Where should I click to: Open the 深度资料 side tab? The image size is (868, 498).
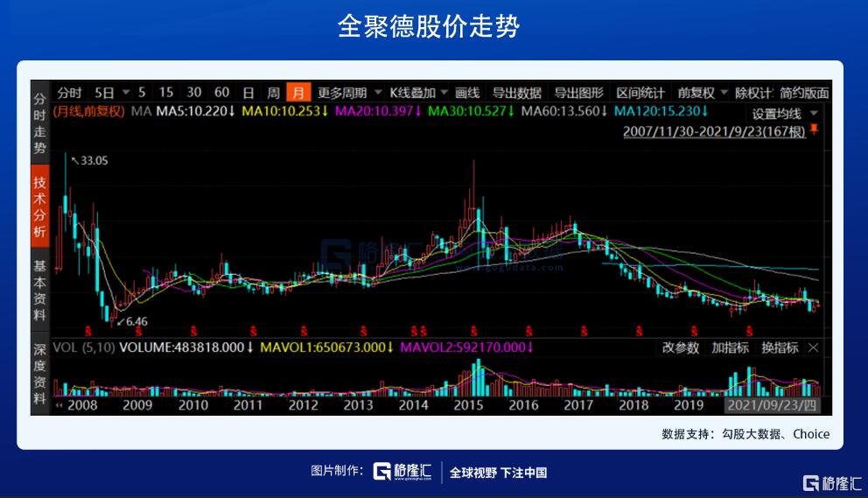pyautogui.click(x=40, y=374)
